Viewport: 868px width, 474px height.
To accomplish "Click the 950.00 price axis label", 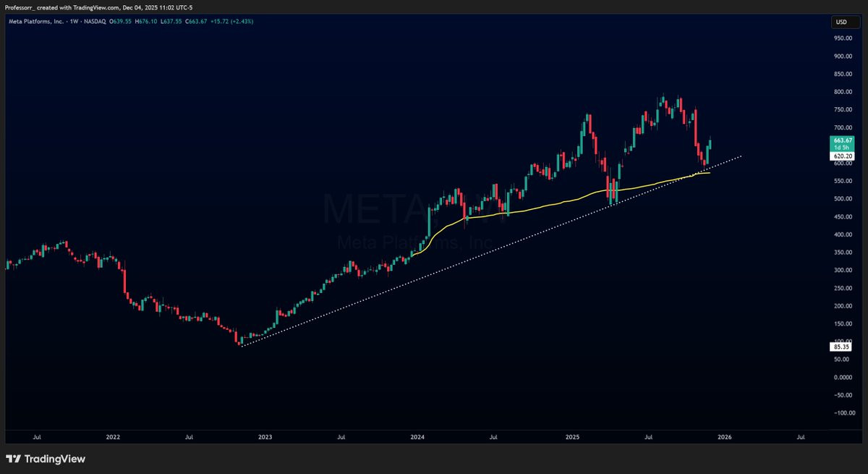I will 843,38.
